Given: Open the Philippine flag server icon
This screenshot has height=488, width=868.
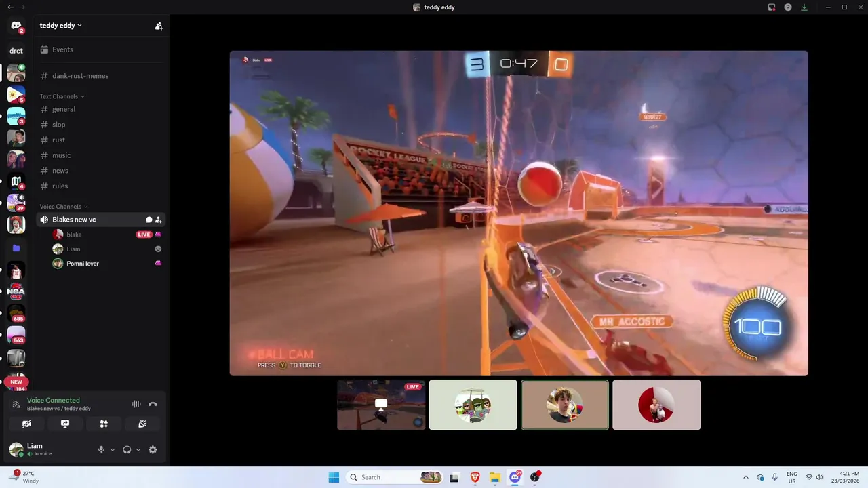Looking at the screenshot, I should tap(16, 94).
